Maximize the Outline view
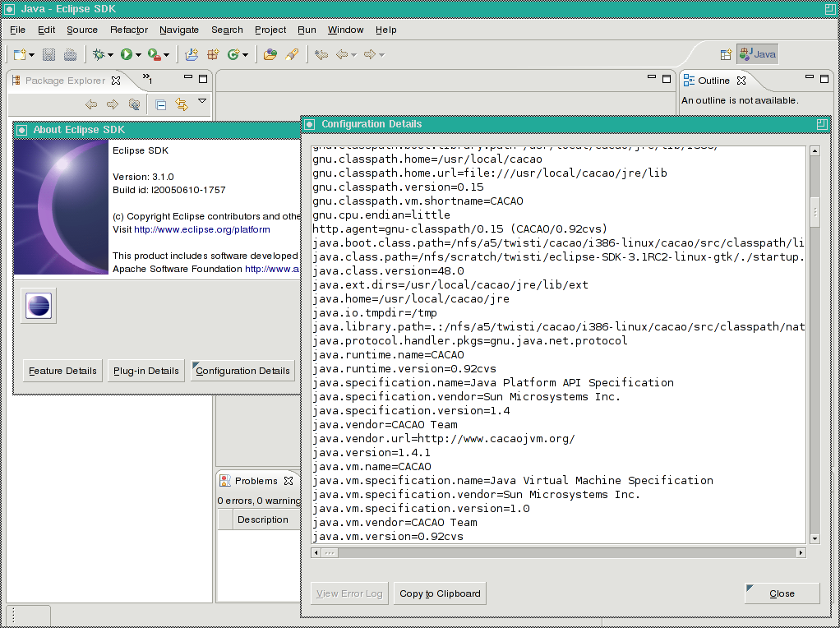Viewport: 840px width, 628px height. coord(824,79)
